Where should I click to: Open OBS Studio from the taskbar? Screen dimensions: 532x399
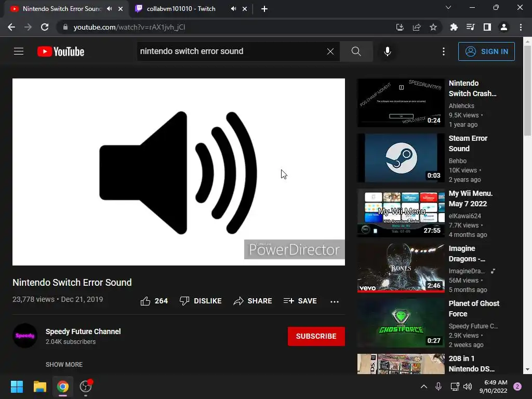click(86, 387)
